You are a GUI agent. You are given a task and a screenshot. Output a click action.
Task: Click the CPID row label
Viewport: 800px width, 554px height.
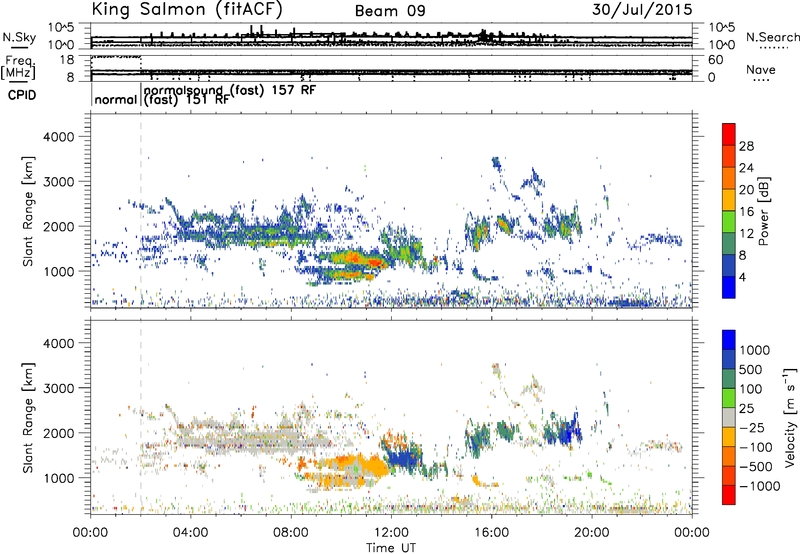pyautogui.click(x=22, y=95)
